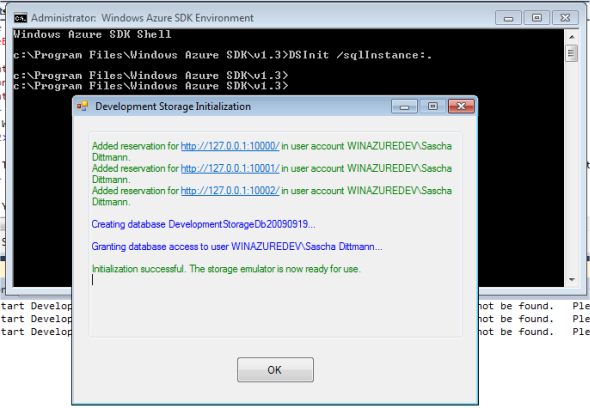
Task: Click the console scrollbar thumb
Action: point(572,53)
